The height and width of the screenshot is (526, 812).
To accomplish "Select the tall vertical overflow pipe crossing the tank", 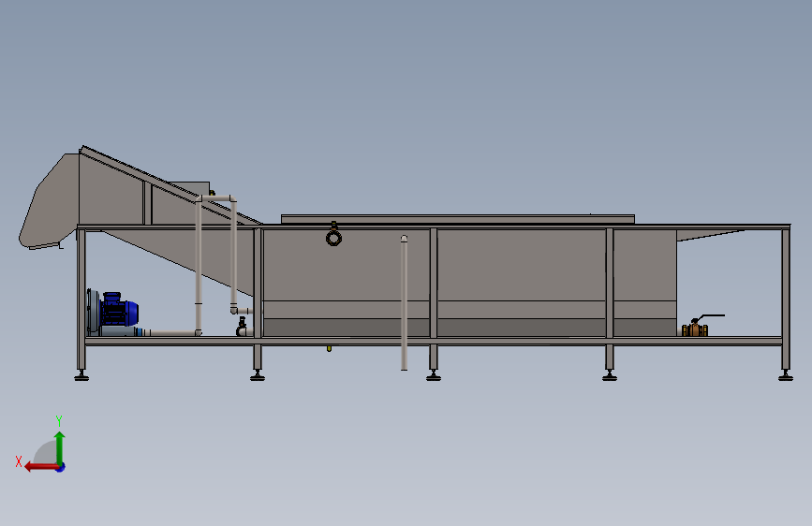I will click(x=404, y=303).
